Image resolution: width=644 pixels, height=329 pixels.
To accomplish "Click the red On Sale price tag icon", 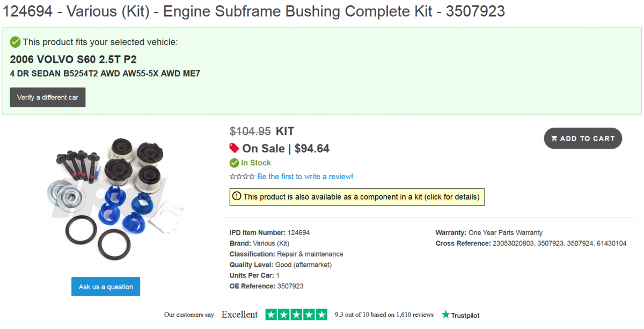I will [x=233, y=148].
